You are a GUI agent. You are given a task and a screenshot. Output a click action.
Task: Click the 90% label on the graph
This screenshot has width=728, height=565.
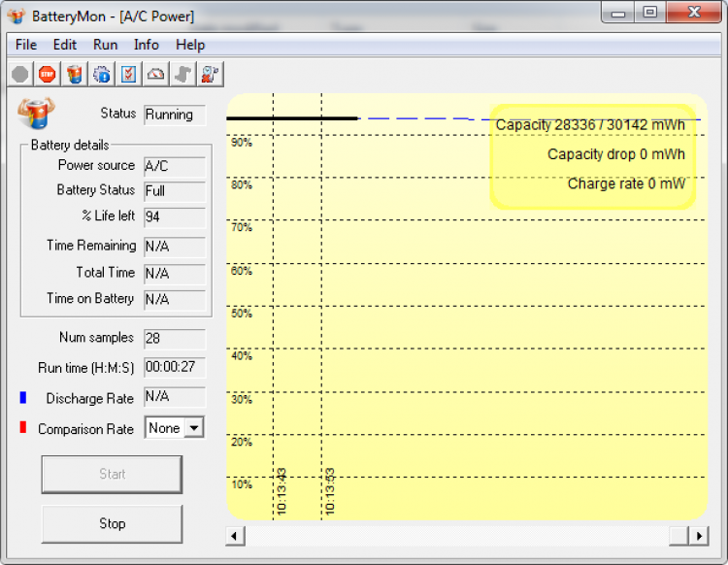[x=242, y=143]
